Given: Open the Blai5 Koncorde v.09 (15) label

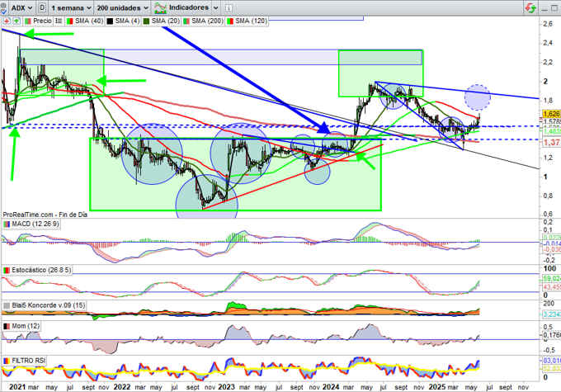Looking at the screenshot, I should (x=49, y=305).
